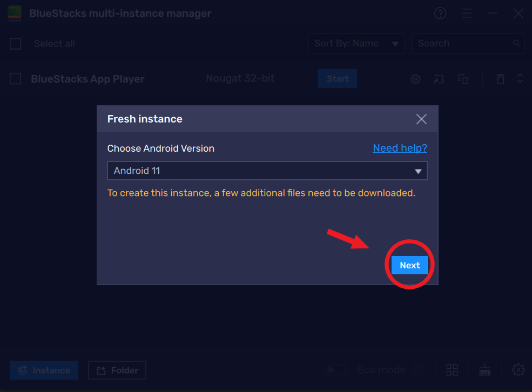Check the Select all checkbox

coord(15,44)
